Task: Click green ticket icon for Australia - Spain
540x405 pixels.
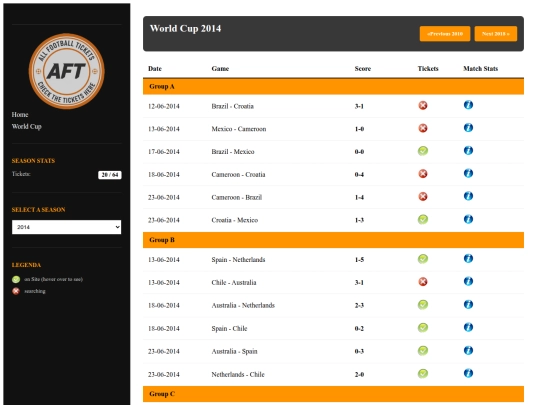Action: (x=423, y=351)
